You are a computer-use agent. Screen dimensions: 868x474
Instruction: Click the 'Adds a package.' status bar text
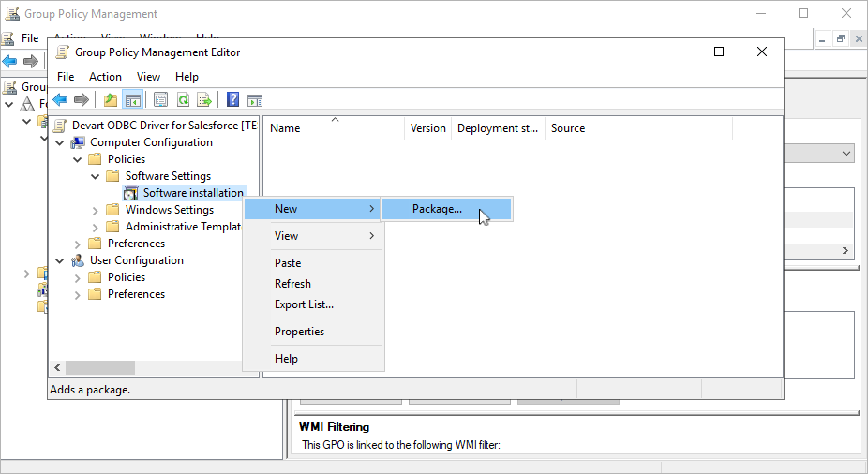(x=90, y=390)
